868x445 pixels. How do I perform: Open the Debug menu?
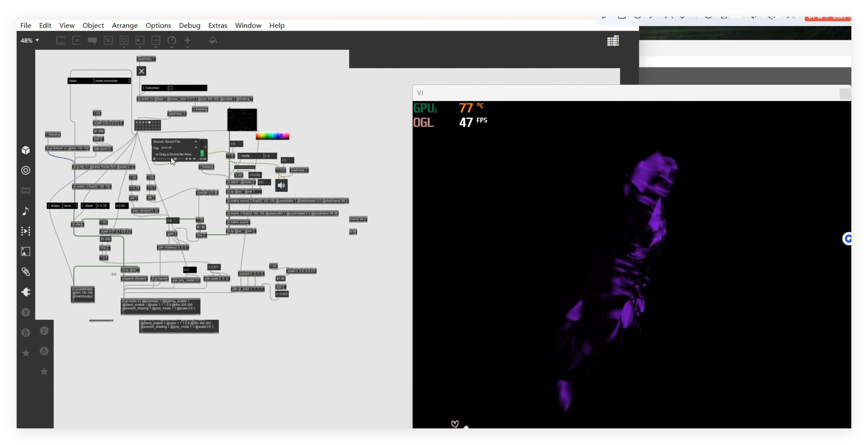click(190, 25)
